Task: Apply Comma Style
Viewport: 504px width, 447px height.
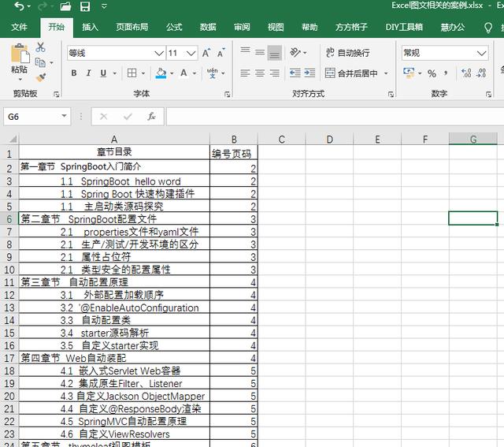Action: click(x=446, y=73)
